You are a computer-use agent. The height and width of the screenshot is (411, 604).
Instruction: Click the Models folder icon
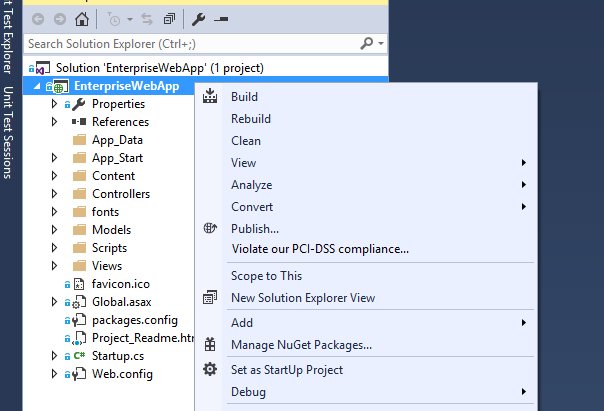(79, 230)
